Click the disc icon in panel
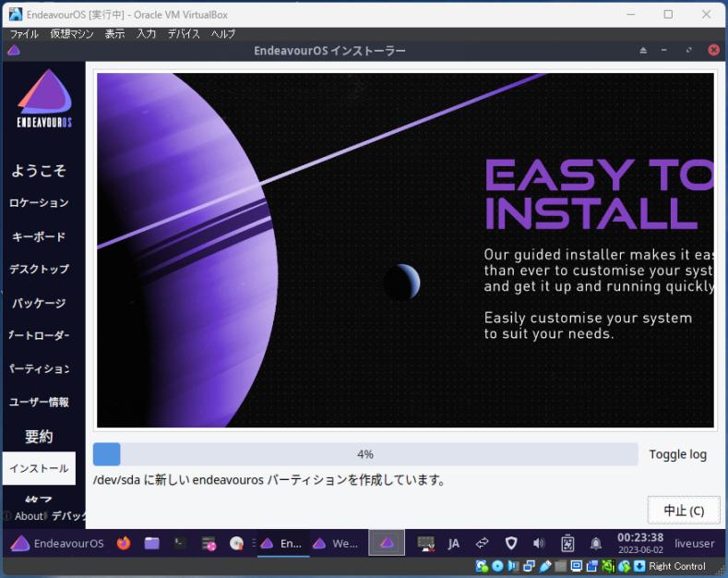The width and height of the screenshot is (728, 578). click(236, 543)
